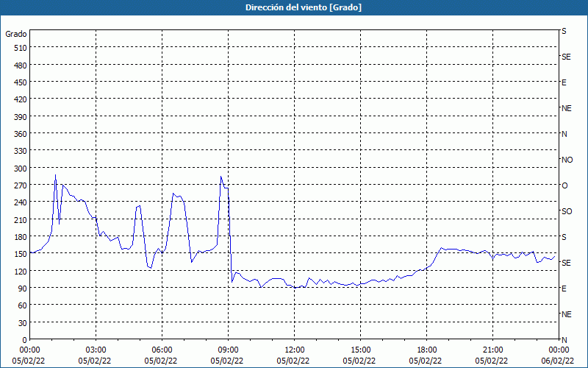The image size is (588, 368).
Task: Select the "S" compass label level with 180
Action: pos(564,237)
